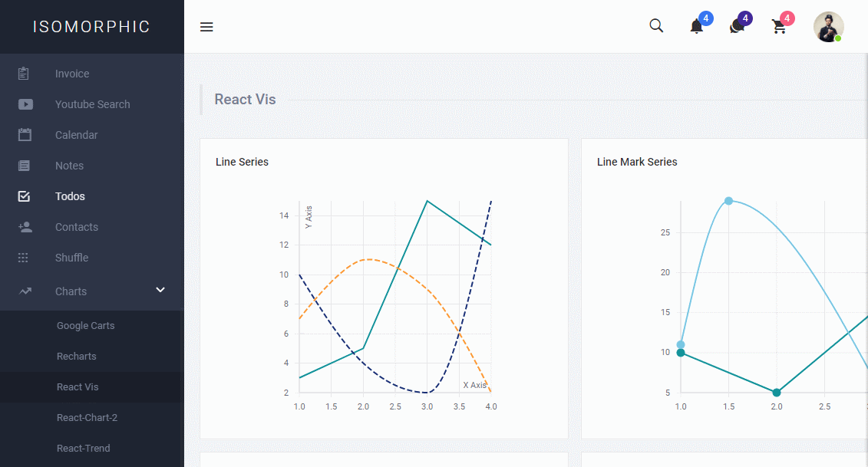Viewport: 868px width, 467px height.
Task: Open the user avatar profile menu
Action: click(828, 27)
